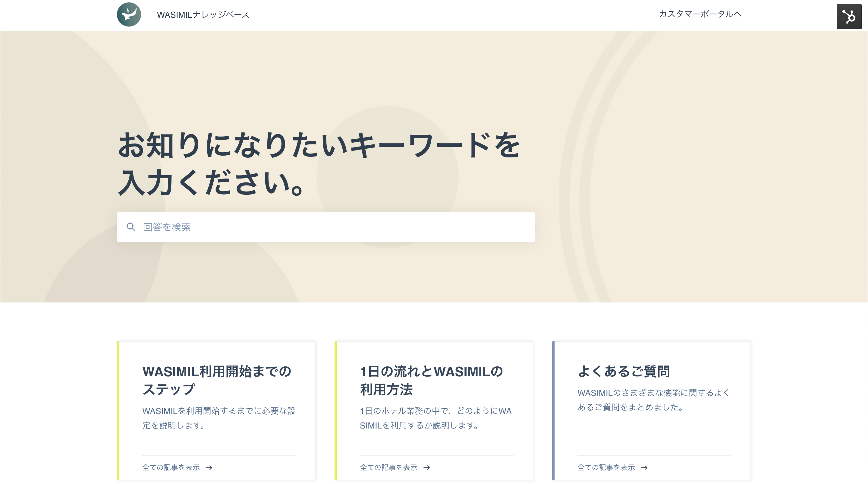The width and height of the screenshot is (868, 484).
Task: Open WASIMILナレッジベース header title link
Action: pos(203,14)
